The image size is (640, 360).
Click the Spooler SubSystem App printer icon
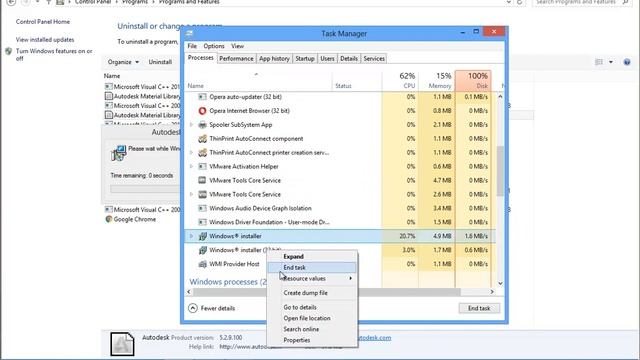pos(202,124)
